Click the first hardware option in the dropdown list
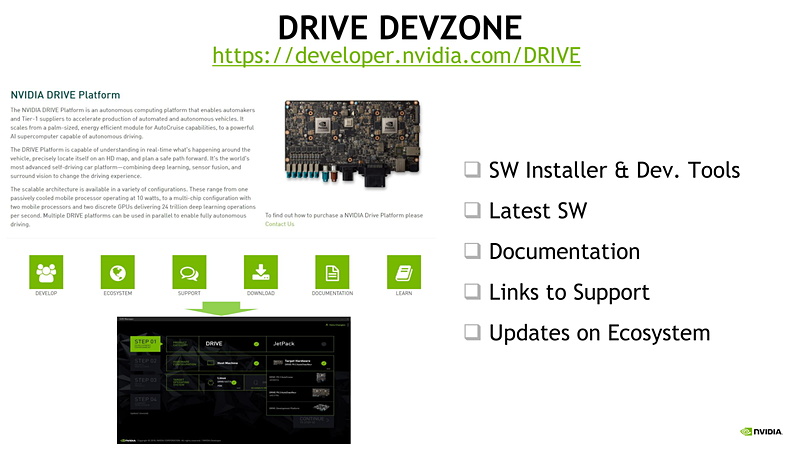The width and height of the screenshot is (800, 450). (300, 379)
